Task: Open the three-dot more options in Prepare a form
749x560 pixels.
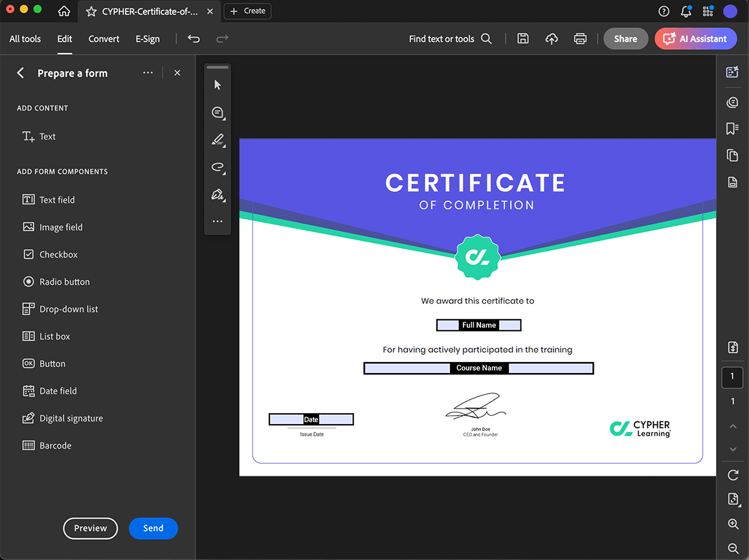Action: [x=148, y=73]
